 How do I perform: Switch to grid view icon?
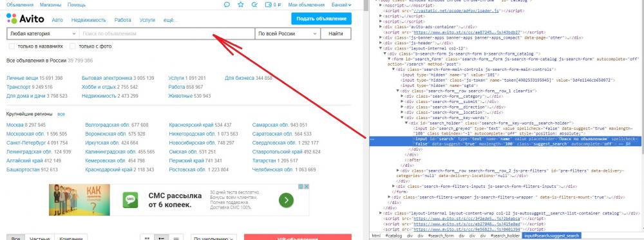click(147, 238)
